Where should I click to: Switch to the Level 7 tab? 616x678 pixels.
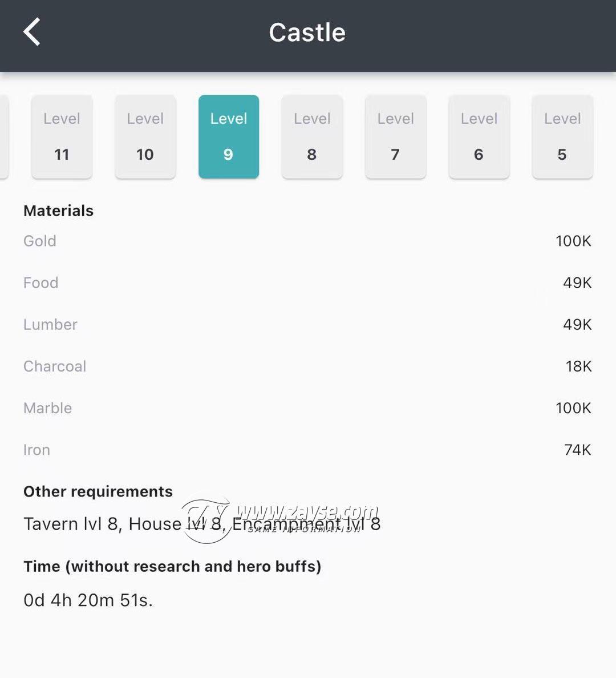[x=395, y=136]
